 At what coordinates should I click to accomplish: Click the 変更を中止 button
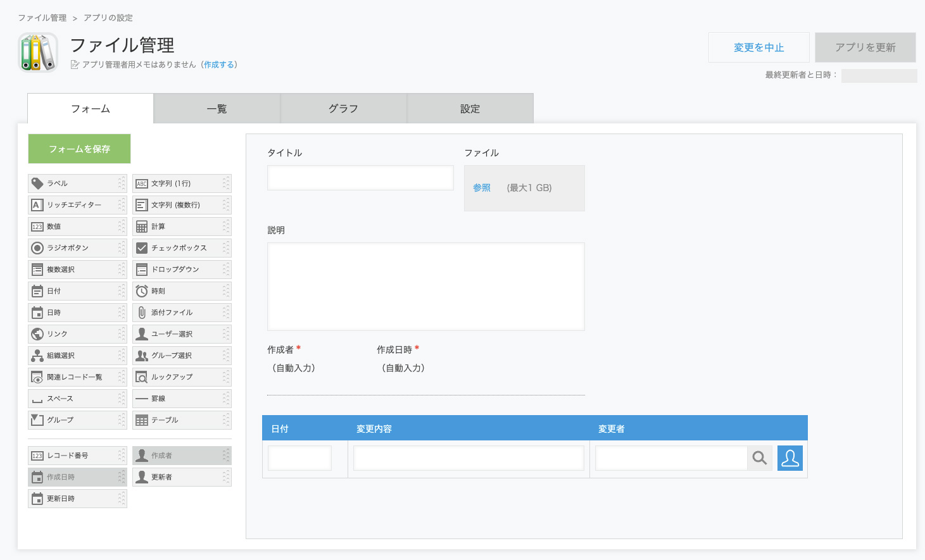(759, 47)
